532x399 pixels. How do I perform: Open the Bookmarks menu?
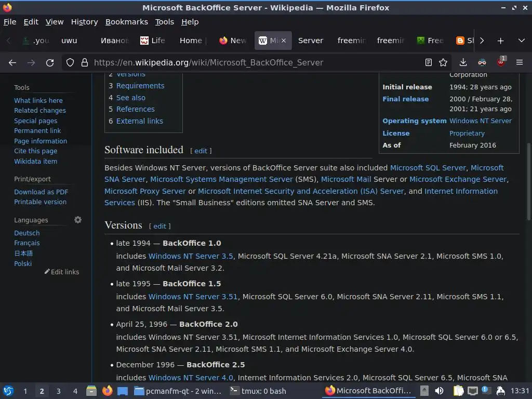pyautogui.click(x=127, y=22)
